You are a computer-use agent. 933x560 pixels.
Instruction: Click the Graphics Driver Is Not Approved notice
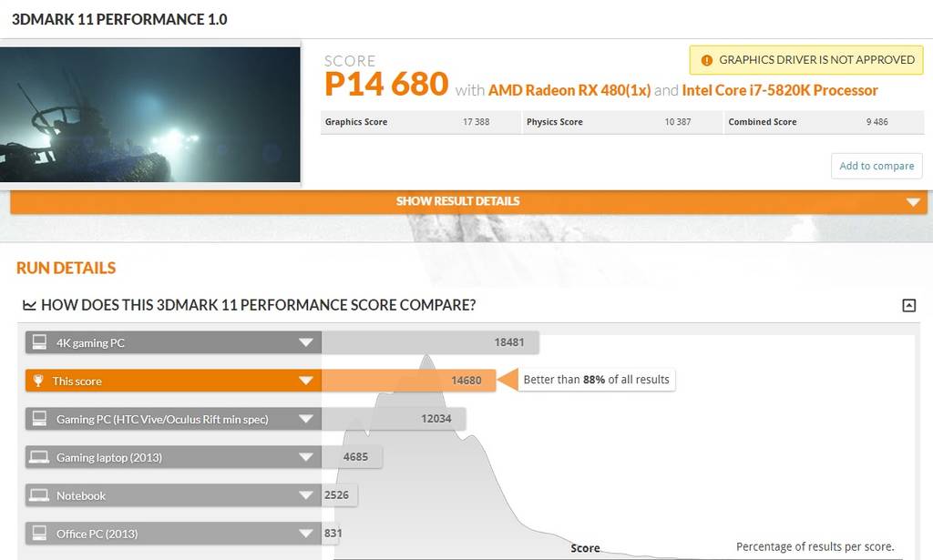click(806, 60)
